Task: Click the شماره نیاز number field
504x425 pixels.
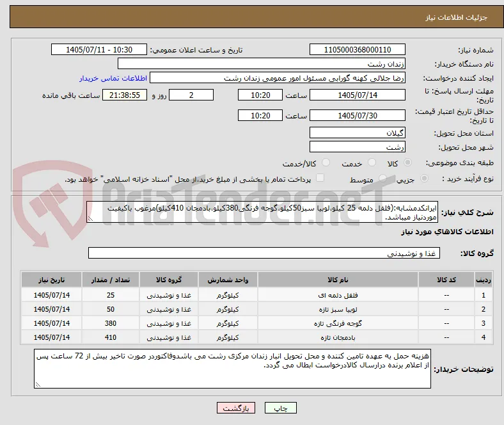Action: [x=358, y=49]
